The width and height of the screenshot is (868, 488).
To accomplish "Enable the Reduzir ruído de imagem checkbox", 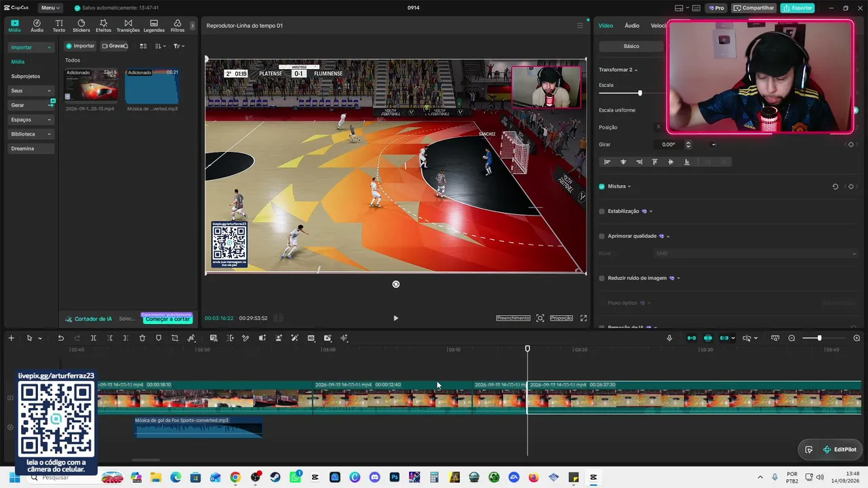I will (601, 278).
